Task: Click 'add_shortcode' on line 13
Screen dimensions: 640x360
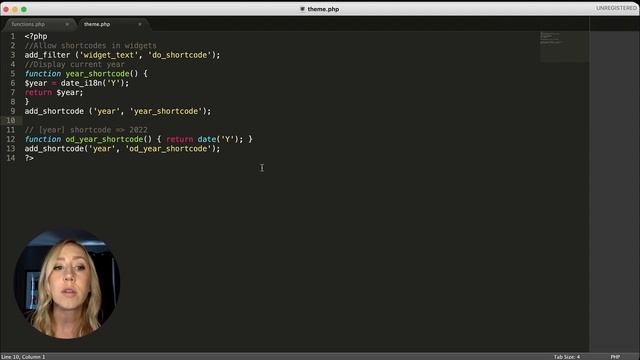Action: 54,149
